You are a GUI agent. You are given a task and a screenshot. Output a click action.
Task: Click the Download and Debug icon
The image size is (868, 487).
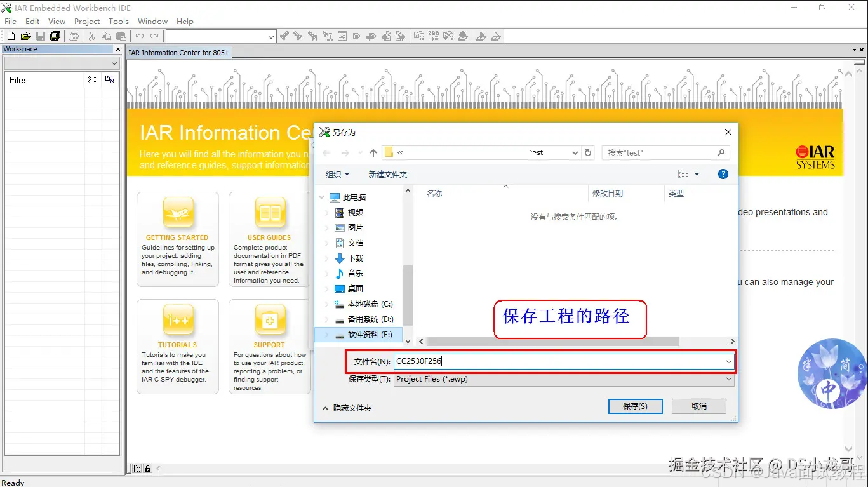(481, 36)
